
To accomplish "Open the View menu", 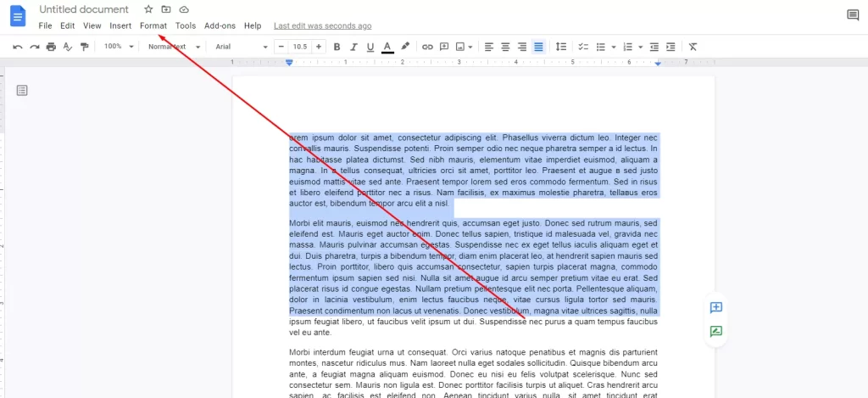I will point(92,25).
